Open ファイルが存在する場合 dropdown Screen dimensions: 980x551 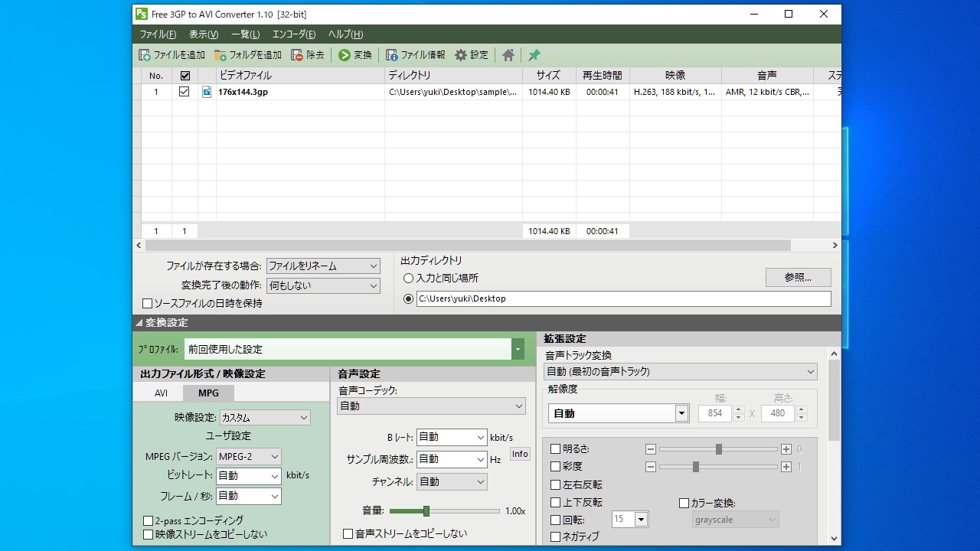tap(323, 266)
